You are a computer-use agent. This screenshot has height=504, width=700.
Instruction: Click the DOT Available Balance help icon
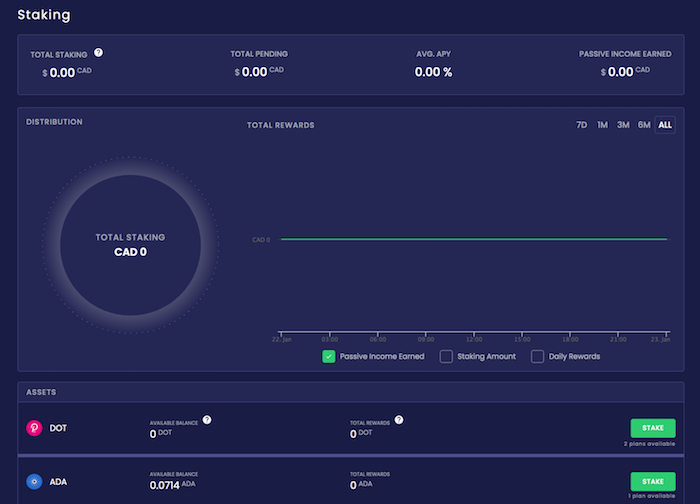pyautogui.click(x=207, y=420)
